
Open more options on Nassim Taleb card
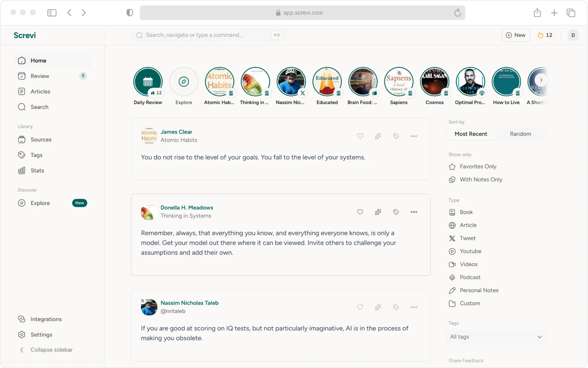pyautogui.click(x=414, y=307)
